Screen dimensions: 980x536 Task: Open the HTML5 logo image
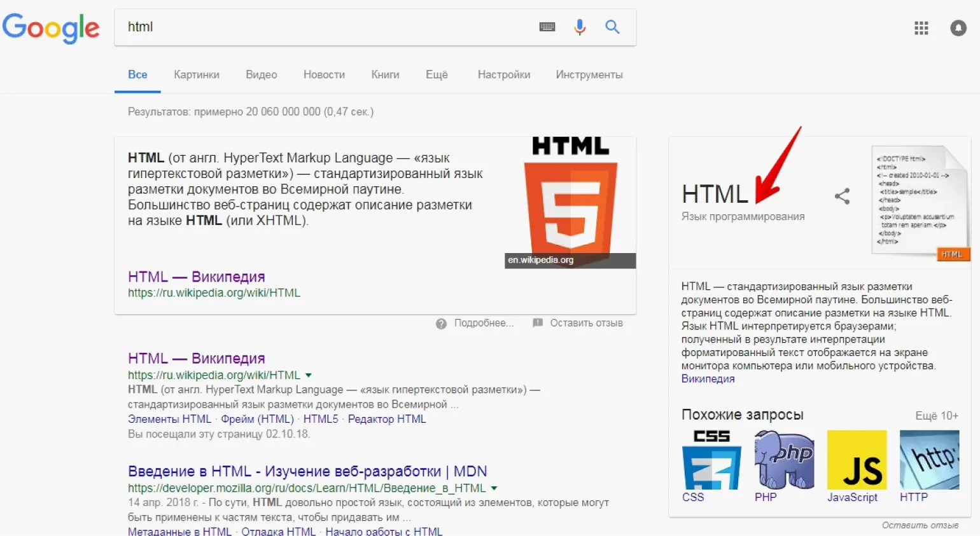tap(571, 202)
